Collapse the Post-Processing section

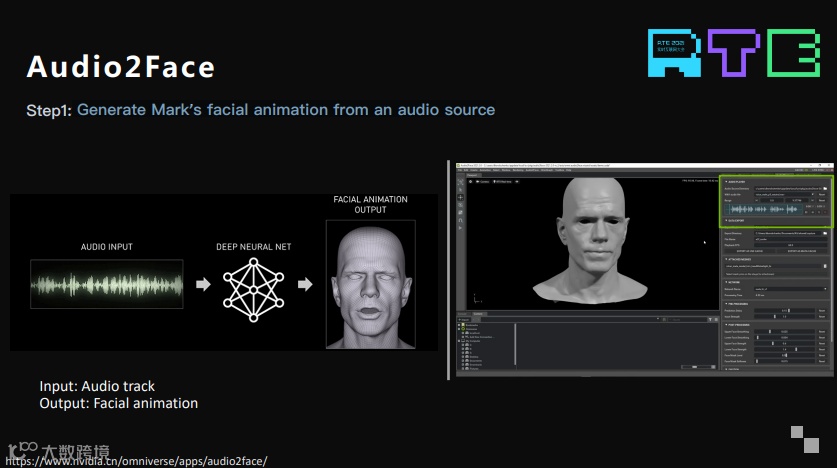(x=738, y=325)
